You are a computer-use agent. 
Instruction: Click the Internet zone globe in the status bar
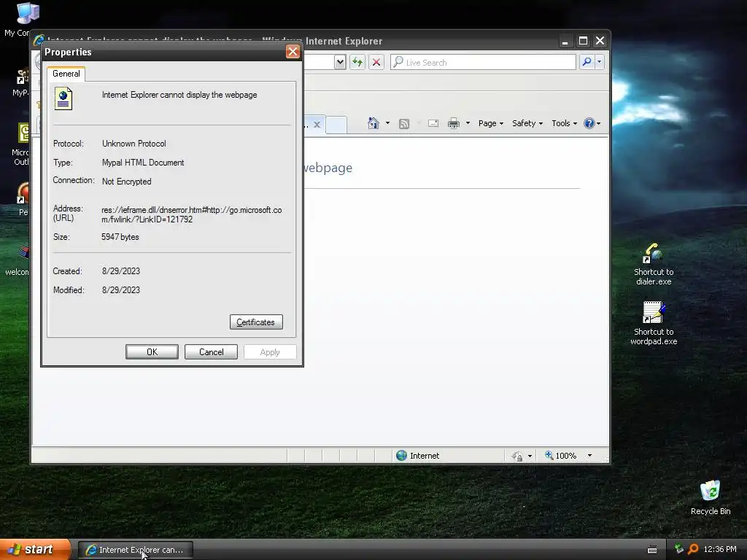pyautogui.click(x=402, y=456)
